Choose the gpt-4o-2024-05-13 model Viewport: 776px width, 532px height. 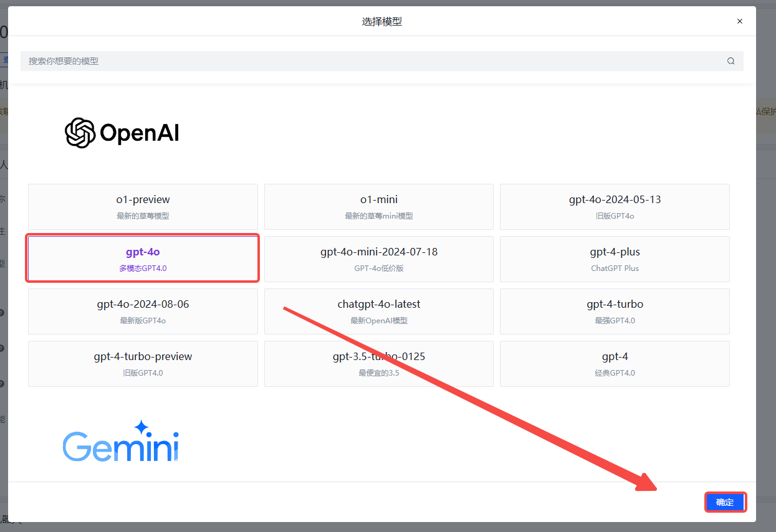(x=615, y=207)
